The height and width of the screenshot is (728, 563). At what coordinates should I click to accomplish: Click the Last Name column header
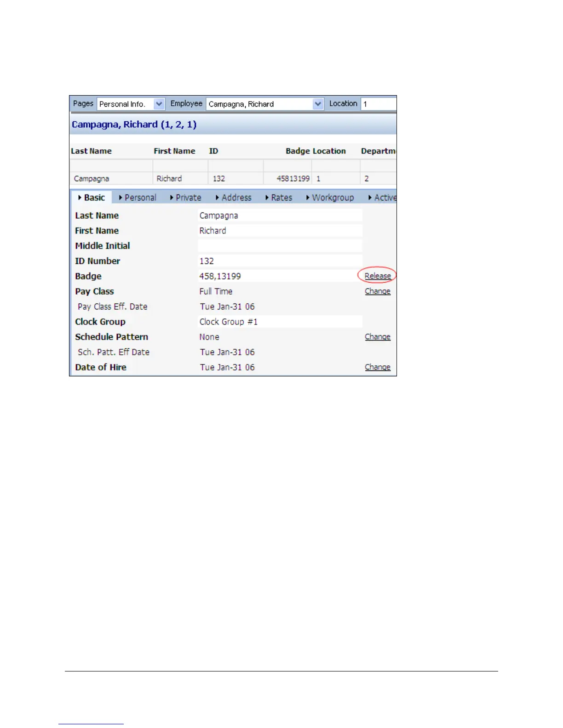(x=91, y=151)
